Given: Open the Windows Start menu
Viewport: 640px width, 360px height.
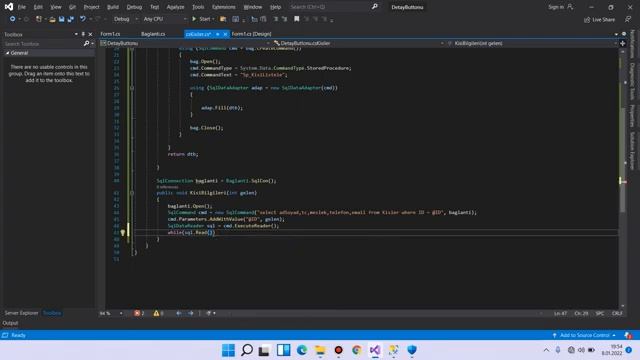Looking at the screenshot, I should [x=228, y=350].
